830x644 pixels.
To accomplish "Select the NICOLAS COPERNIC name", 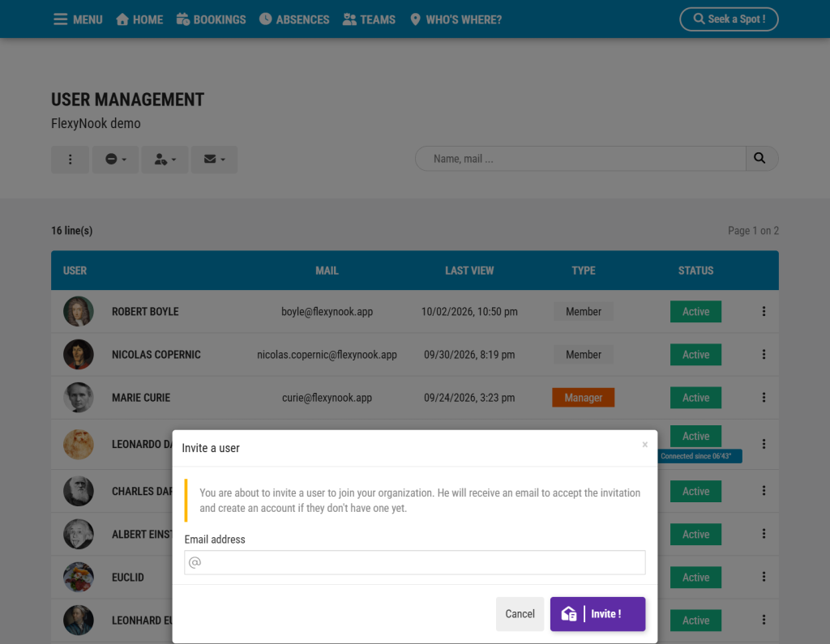I will tap(156, 355).
